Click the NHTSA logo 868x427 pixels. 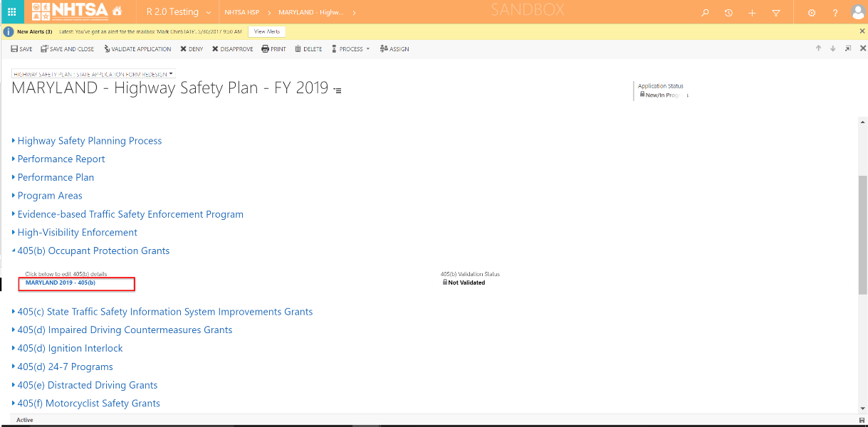[x=70, y=12]
